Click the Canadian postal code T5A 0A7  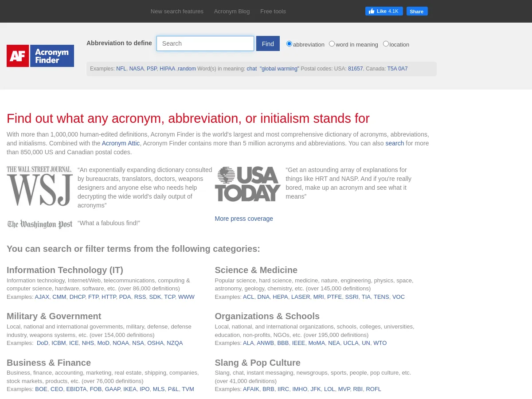pyautogui.click(x=397, y=69)
